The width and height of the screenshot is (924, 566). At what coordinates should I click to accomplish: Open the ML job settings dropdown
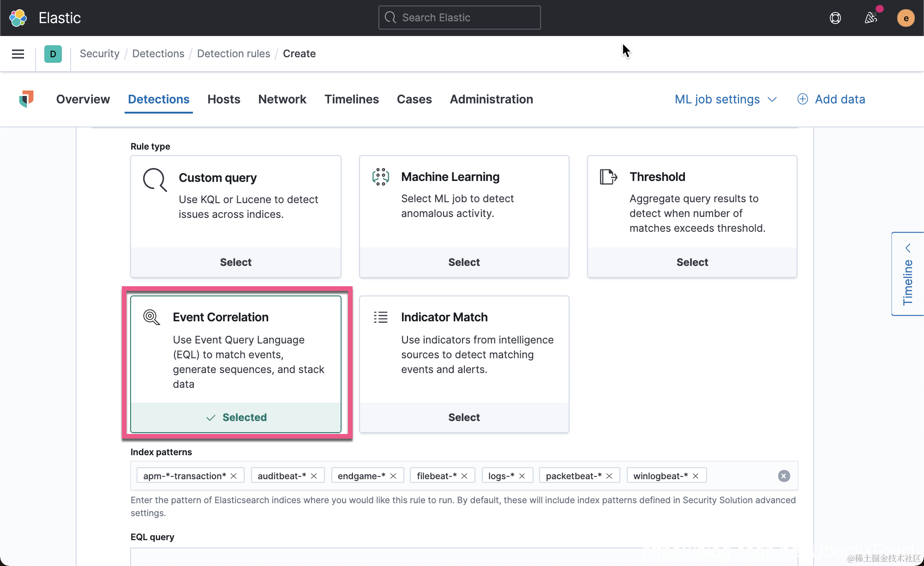tap(726, 99)
